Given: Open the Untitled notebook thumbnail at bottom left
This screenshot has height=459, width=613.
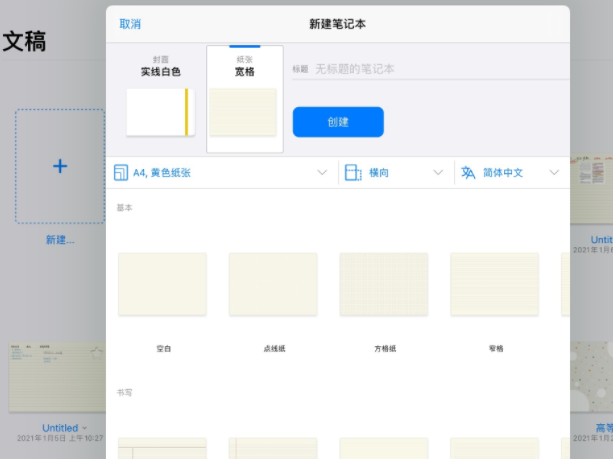Looking at the screenshot, I should tap(55, 377).
